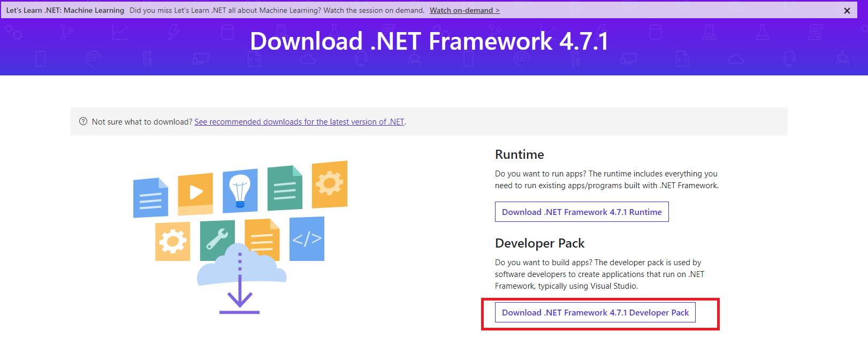Click the lightbulb file icon in illustration
The image size is (868, 362).
point(240,191)
